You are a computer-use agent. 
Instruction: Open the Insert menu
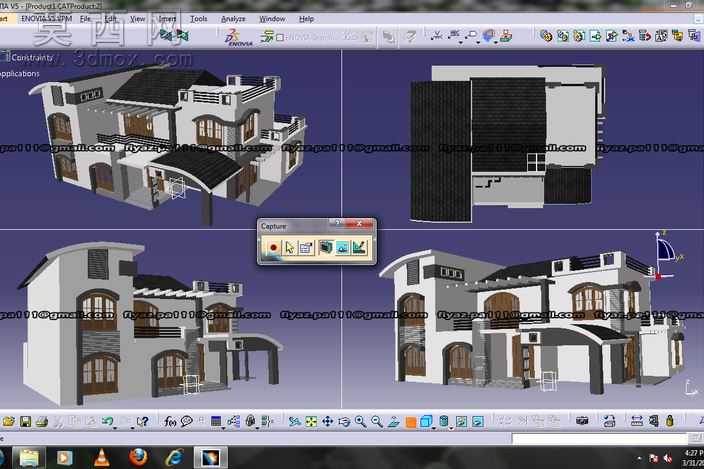pyautogui.click(x=167, y=19)
